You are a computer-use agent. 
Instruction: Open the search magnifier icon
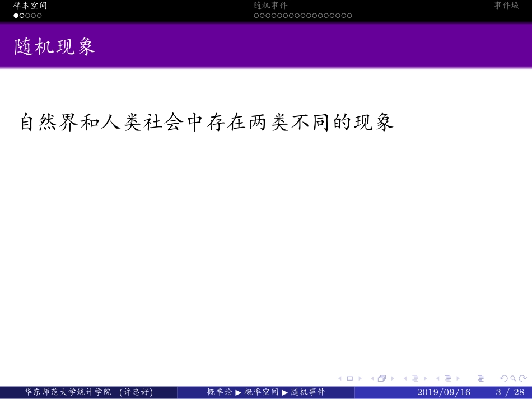[512, 378]
